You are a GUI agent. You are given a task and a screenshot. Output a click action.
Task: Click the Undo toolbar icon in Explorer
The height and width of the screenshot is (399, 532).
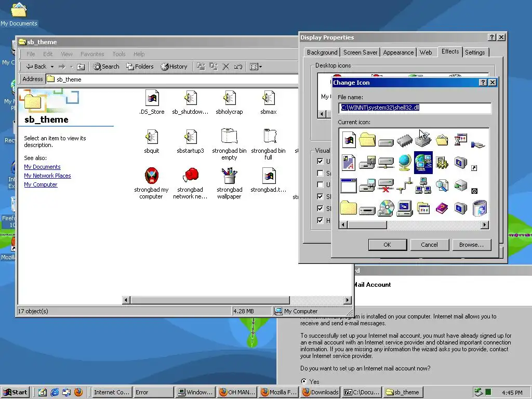(238, 66)
